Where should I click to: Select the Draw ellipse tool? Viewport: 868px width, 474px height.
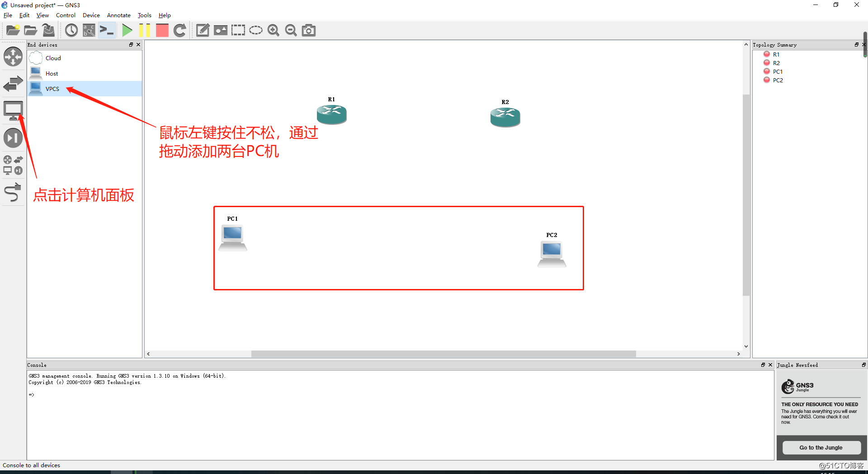[x=256, y=30]
